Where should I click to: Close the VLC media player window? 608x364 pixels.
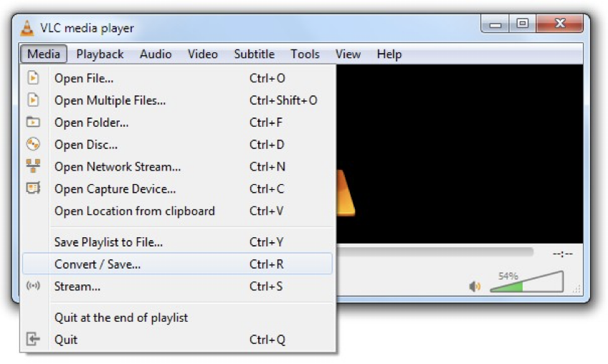[559, 24]
